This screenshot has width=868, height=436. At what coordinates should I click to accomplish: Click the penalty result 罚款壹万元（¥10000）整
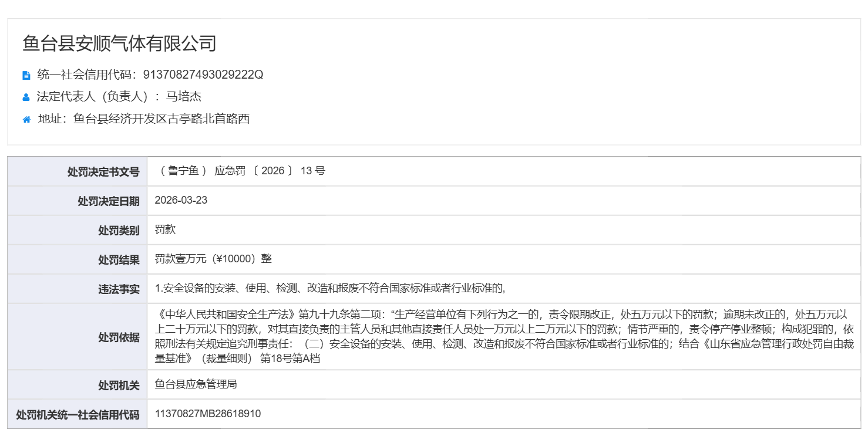pyautogui.click(x=213, y=259)
